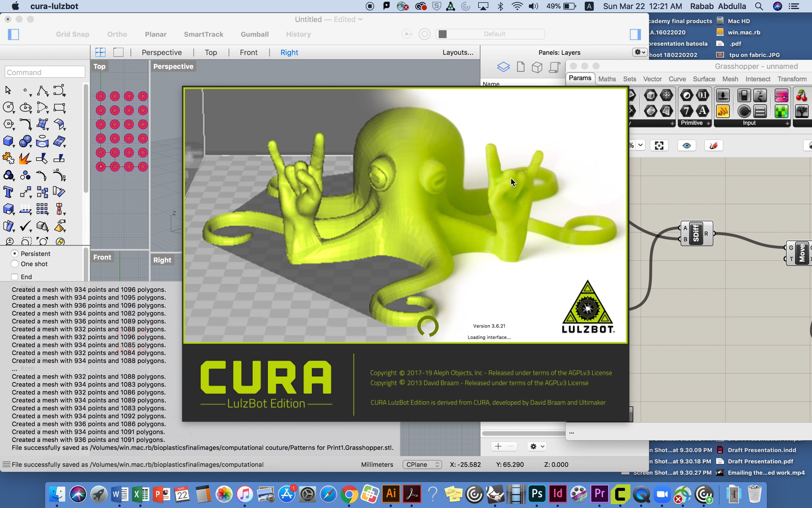Toggle the Gumball option
Viewport: 812px width, 508px height.
pos(255,34)
